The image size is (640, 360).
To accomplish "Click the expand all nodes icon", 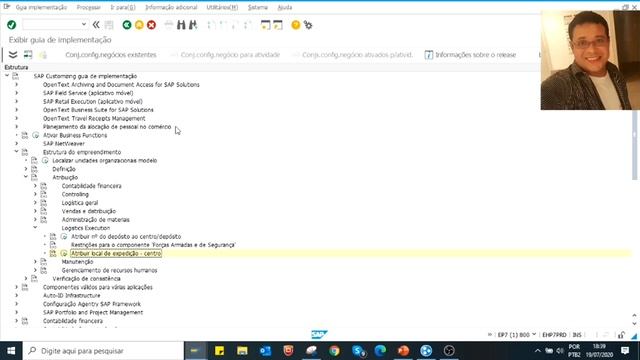I will (13, 55).
